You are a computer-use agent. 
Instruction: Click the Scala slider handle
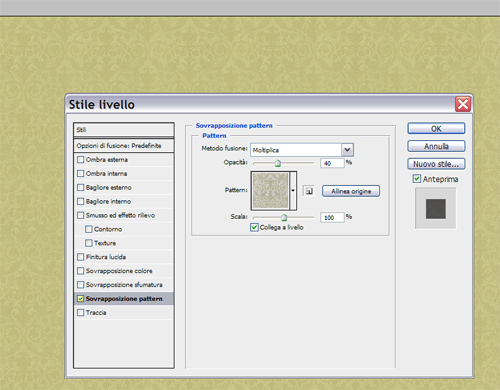click(284, 218)
